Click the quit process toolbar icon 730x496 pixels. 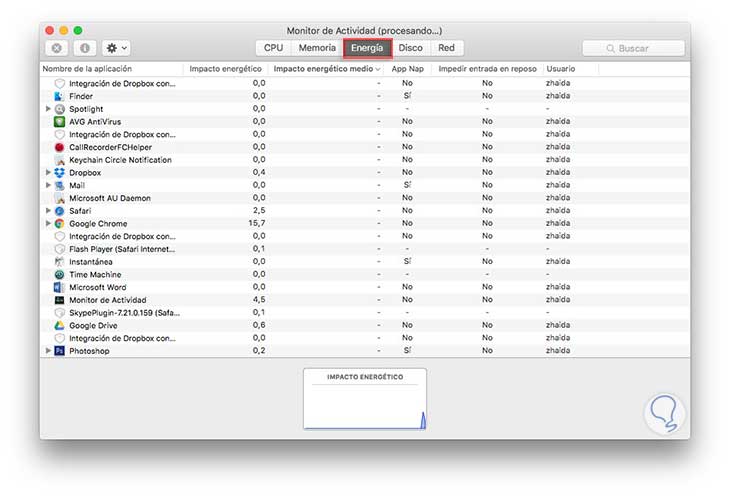click(57, 48)
